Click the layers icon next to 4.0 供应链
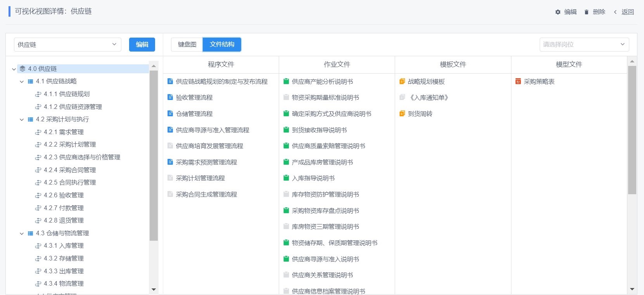This screenshot has height=295, width=644. pos(22,69)
